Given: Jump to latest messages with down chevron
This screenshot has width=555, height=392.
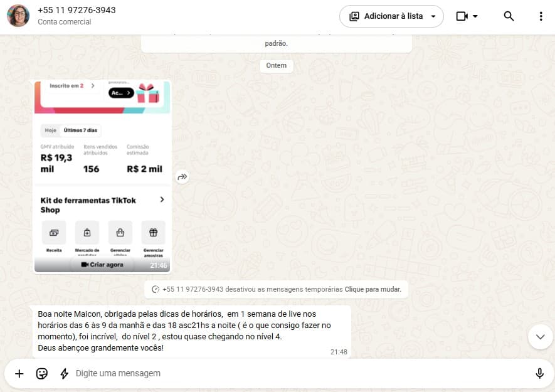Looking at the screenshot, I should tap(540, 337).
